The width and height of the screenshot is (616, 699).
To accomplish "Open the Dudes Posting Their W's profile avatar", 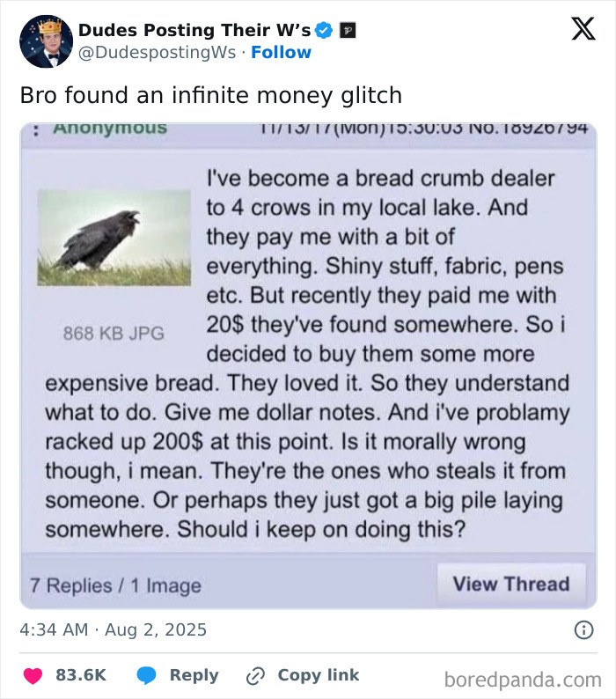I will (x=46, y=41).
